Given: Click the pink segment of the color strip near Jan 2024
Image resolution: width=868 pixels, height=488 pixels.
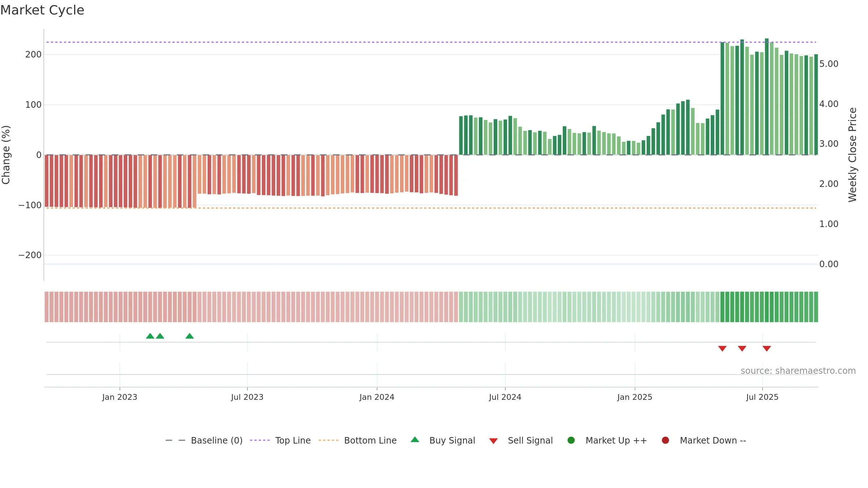Looking at the screenshot, I should (377, 307).
